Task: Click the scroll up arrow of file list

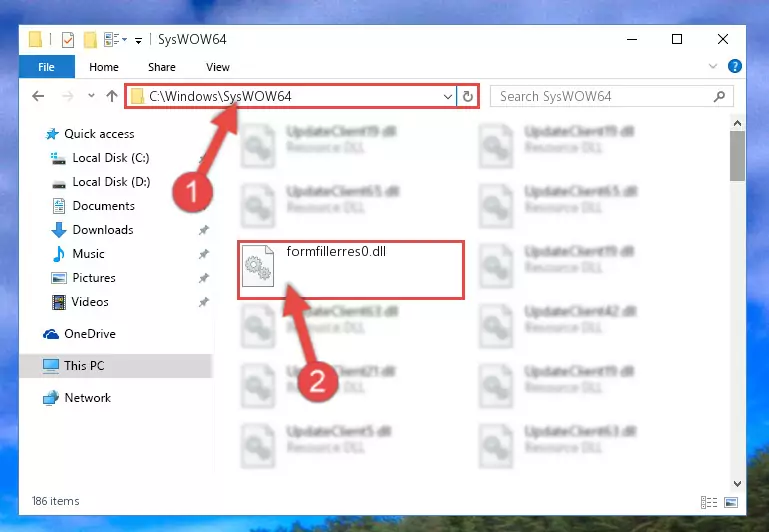Action: click(737, 123)
